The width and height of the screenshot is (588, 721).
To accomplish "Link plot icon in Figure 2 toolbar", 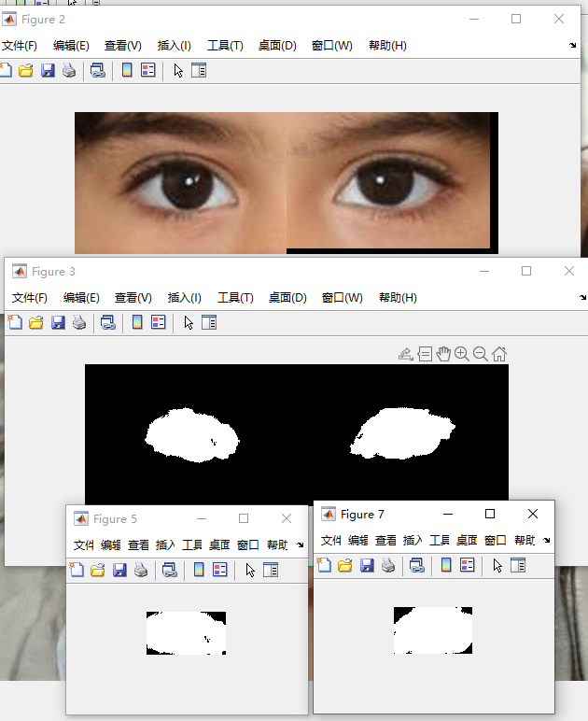I will [x=97, y=70].
